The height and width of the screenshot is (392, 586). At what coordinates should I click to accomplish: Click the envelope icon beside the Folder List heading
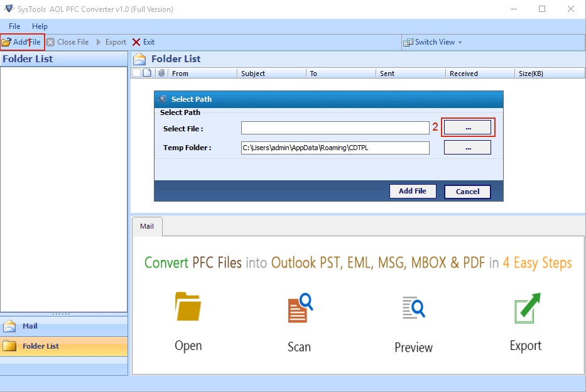(x=139, y=59)
